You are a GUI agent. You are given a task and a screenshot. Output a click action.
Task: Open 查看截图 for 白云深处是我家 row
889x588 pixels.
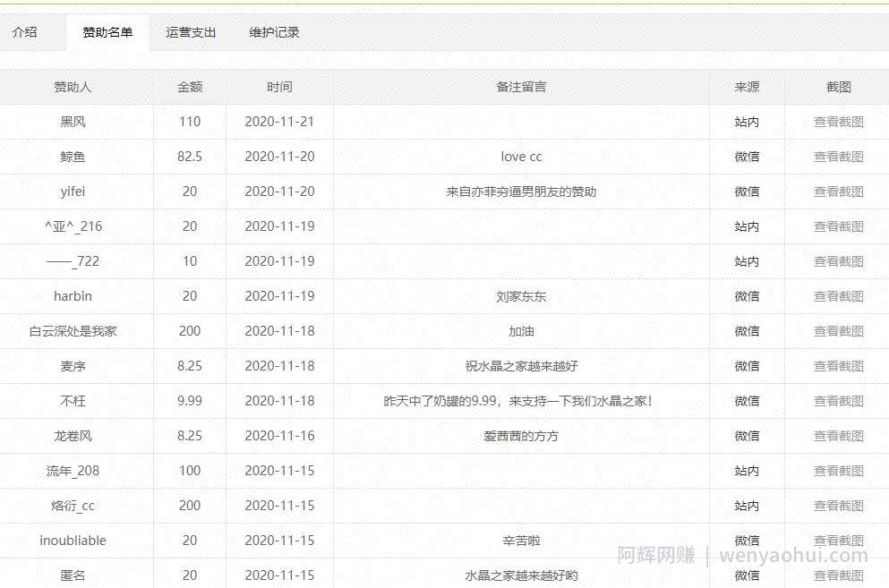click(x=839, y=331)
